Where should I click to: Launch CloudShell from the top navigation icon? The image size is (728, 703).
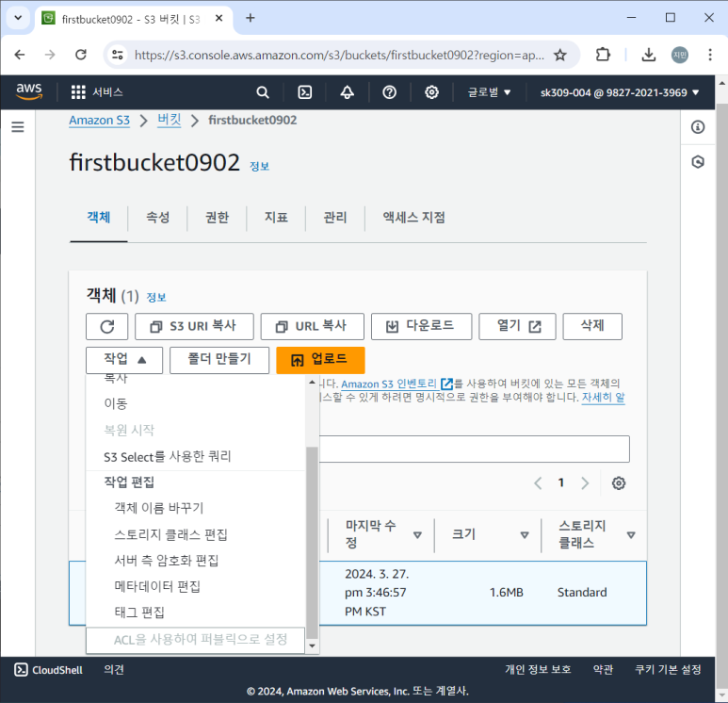pyautogui.click(x=304, y=92)
